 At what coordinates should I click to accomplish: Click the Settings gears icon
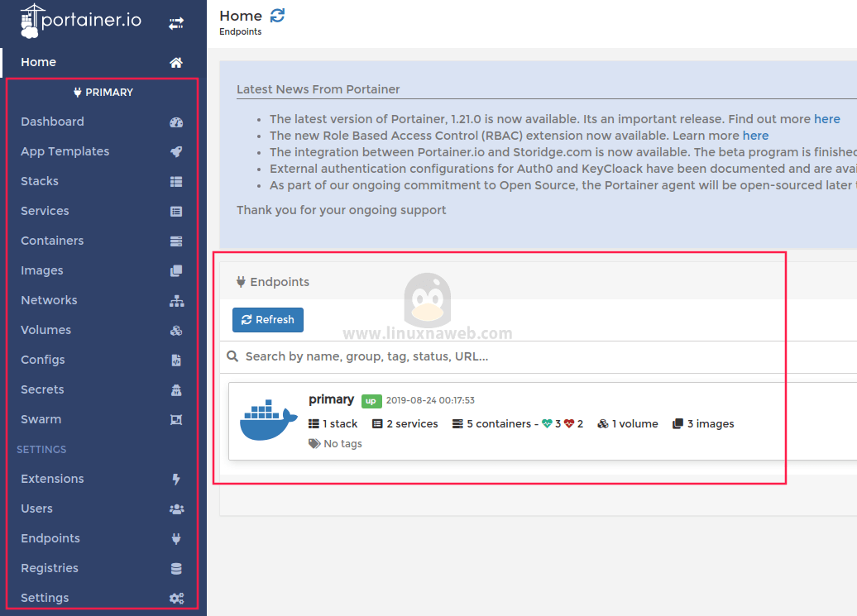point(176,598)
